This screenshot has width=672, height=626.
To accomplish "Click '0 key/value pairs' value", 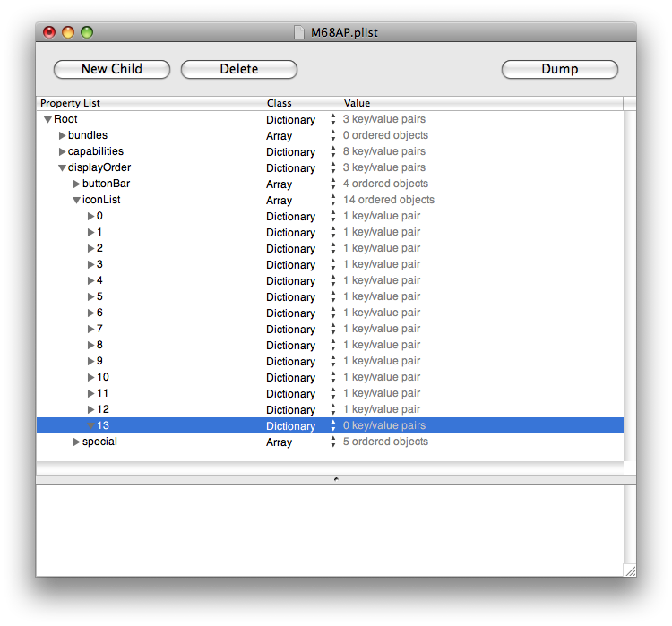I will pos(384,426).
